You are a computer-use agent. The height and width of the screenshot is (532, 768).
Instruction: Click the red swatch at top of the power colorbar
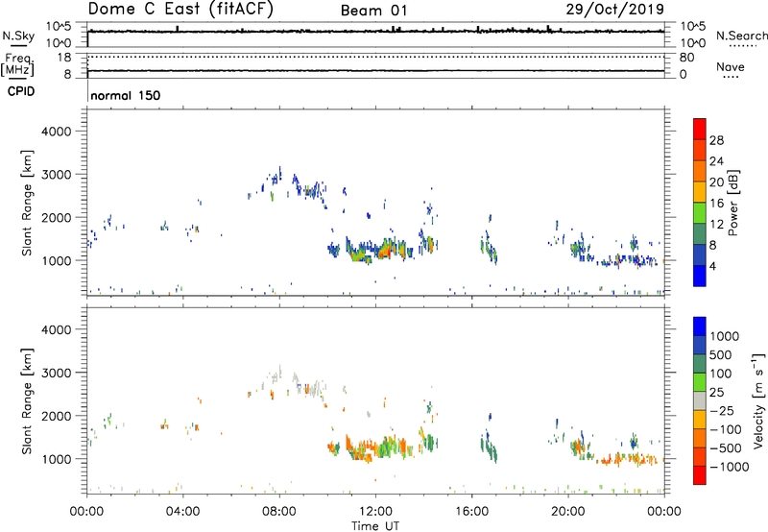coord(700,130)
